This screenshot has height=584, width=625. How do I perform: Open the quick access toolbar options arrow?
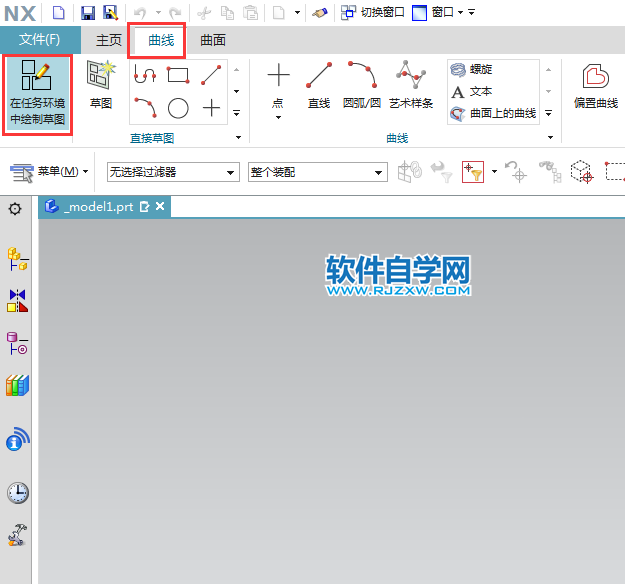click(472, 13)
